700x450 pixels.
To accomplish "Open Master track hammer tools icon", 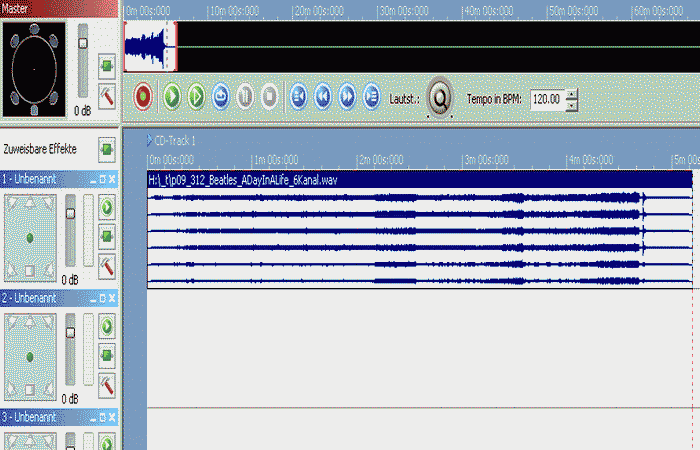I will point(107,97).
